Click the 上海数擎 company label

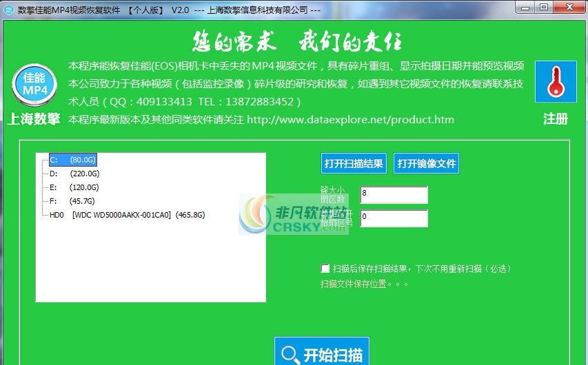[34, 118]
